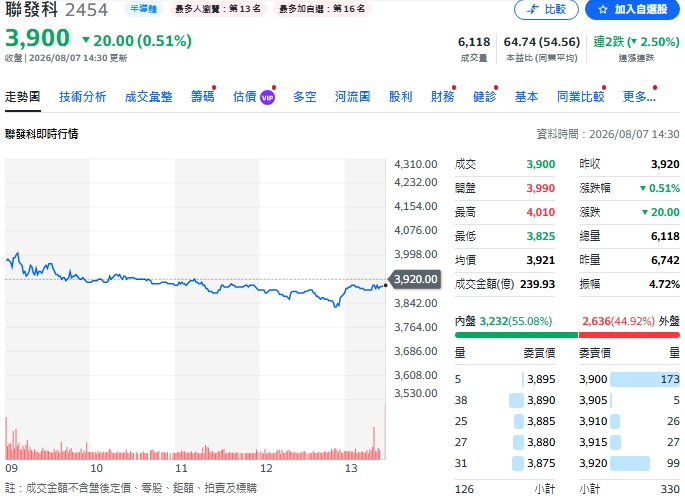Open the 河流圖 tab
685x502 pixels.
click(x=353, y=97)
